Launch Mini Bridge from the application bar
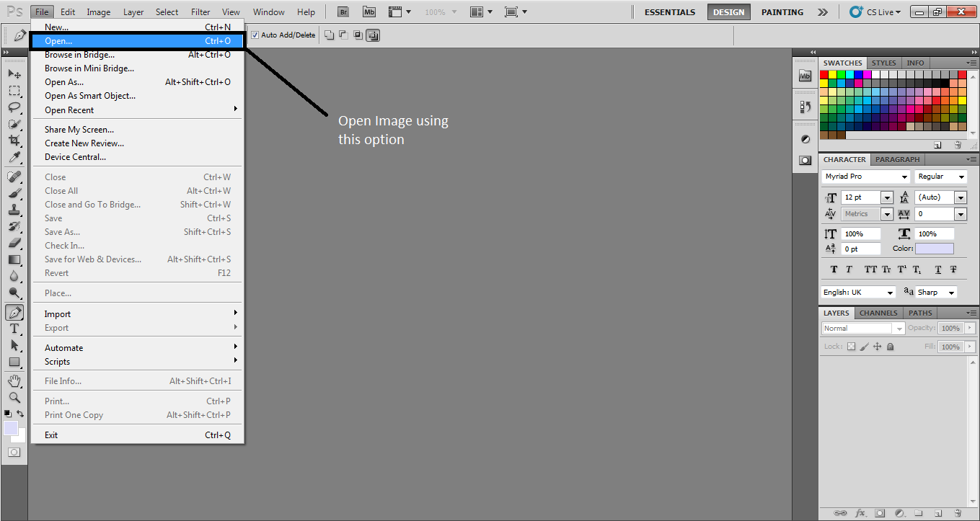The height and width of the screenshot is (521, 980). 368,12
